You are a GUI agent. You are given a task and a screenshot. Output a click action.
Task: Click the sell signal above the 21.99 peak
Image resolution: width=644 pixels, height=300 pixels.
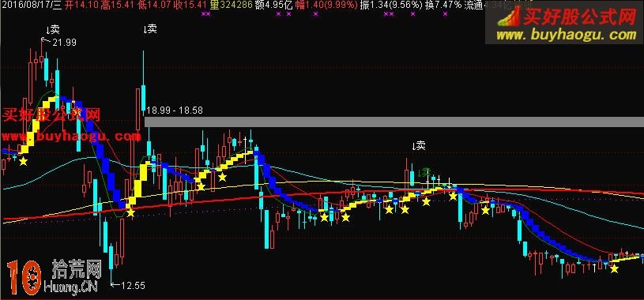point(53,29)
